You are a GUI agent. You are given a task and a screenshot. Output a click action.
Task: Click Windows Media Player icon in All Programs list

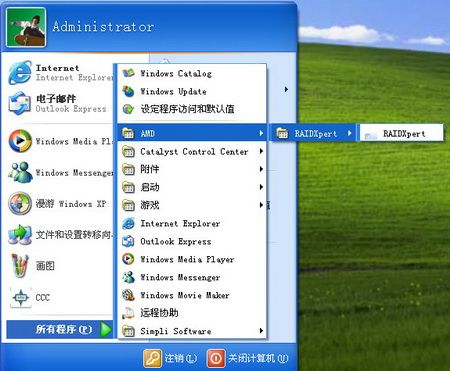pos(128,259)
